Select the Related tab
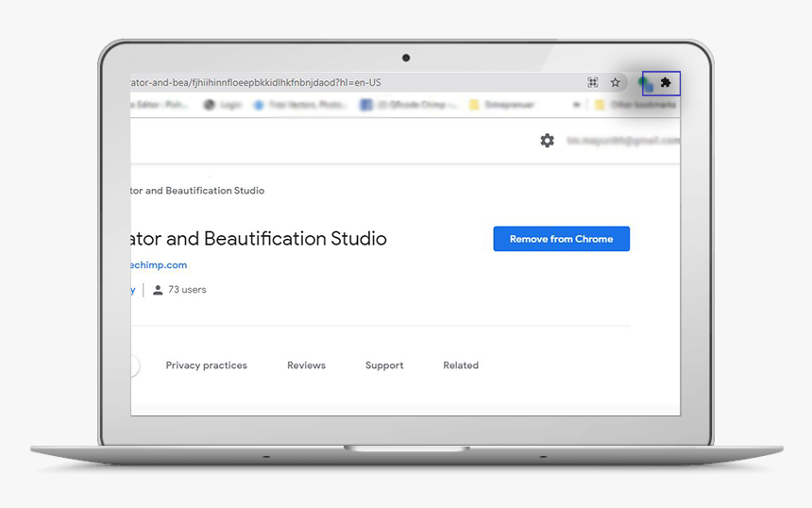The height and width of the screenshot is (508, 812). [x=461, y=365]
